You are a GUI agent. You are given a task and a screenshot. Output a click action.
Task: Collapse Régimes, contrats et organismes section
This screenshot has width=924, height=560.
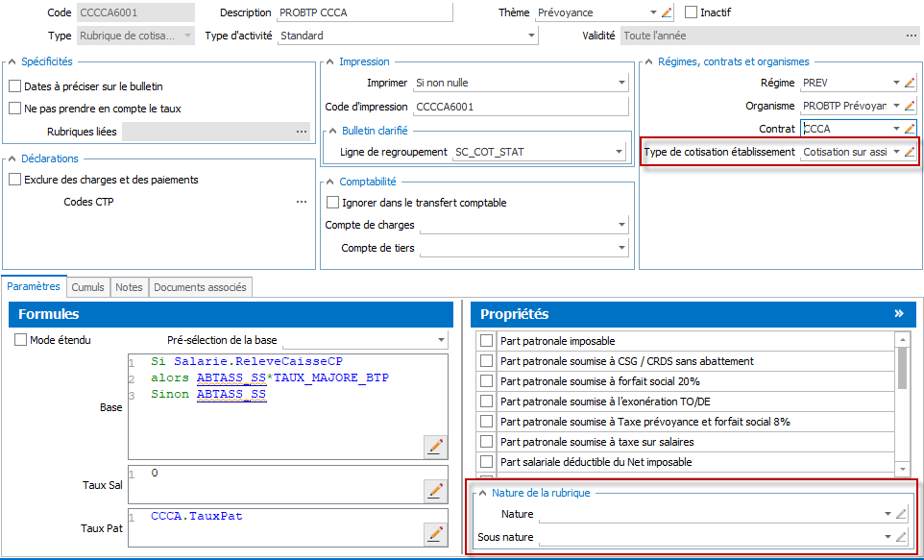pyautogui.click(x=648, y=61)
